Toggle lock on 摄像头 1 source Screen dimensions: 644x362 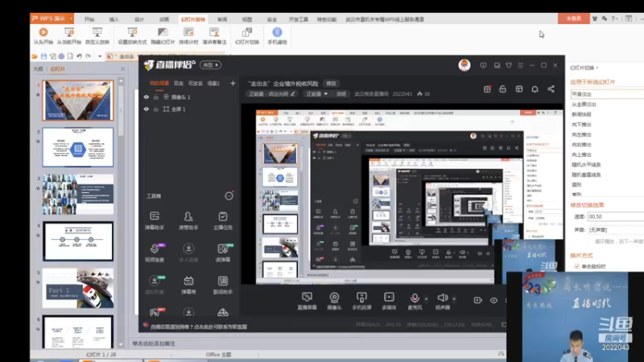pos(156,97)
